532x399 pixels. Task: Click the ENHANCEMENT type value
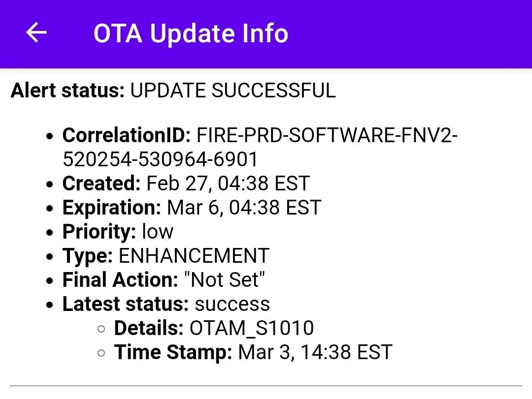pos(194,256)
